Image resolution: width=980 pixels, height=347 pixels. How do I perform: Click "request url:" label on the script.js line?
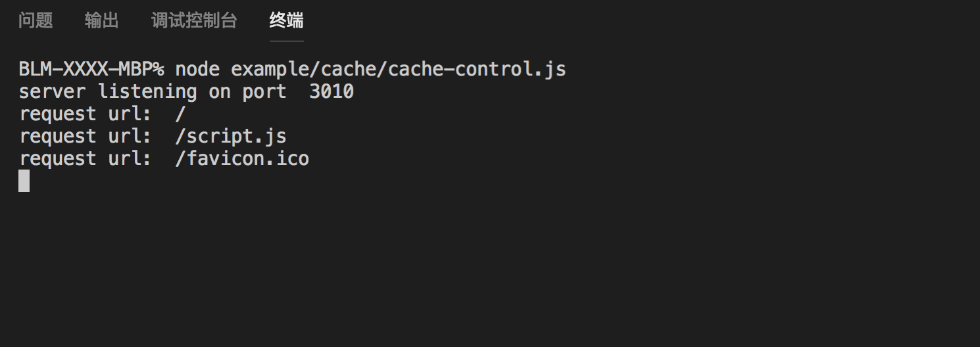86,136
